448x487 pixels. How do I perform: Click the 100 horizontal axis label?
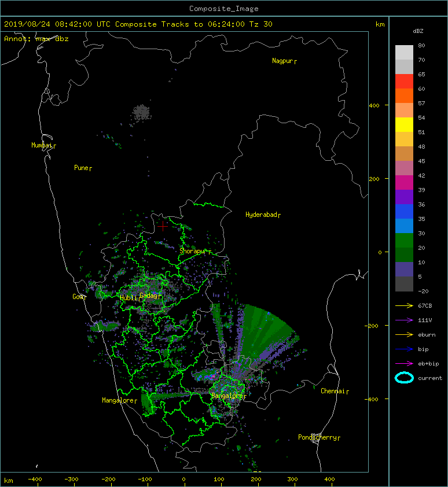219,479
